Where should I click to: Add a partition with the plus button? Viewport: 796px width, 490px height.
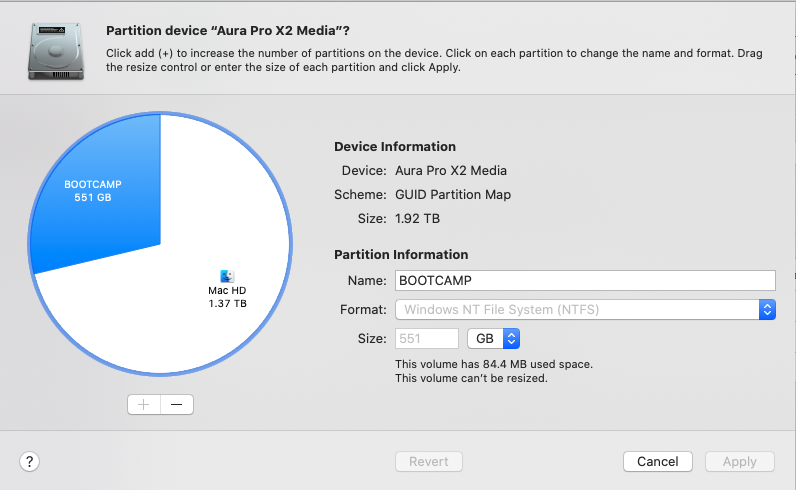pyautogui.click(x=144, y=404)
